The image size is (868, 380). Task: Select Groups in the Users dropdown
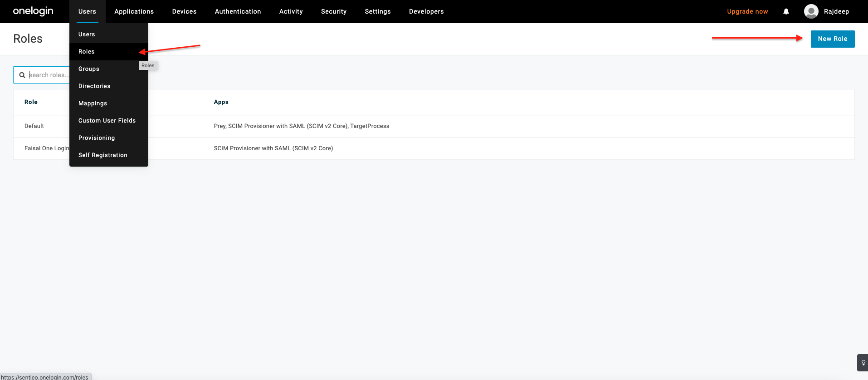point(89,69)
